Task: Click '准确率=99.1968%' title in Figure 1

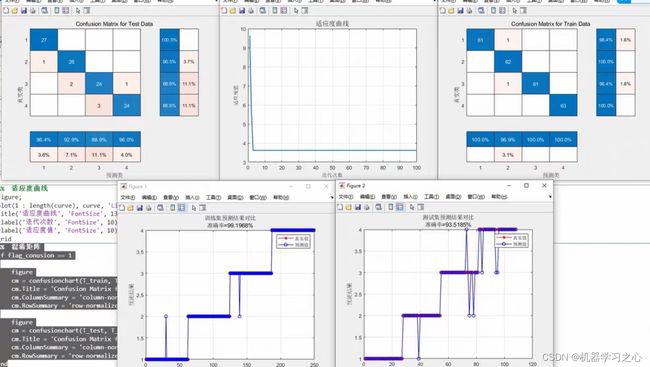Action: point(230,225)
